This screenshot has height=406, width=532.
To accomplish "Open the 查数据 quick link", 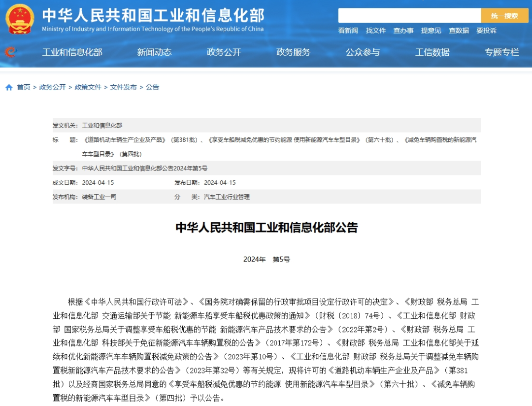I will click(x=458, y=31).
